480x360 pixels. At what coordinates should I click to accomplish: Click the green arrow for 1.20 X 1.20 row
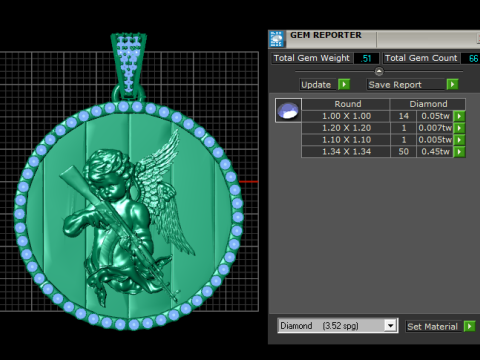pyautogui.click(x=459, y=128)
